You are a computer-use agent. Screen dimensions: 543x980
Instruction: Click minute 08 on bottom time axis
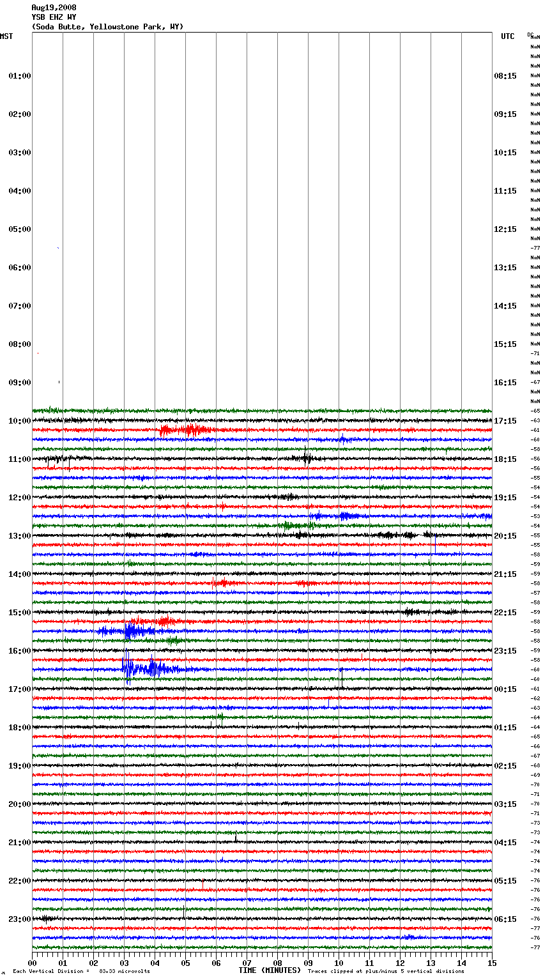[277, 963]
